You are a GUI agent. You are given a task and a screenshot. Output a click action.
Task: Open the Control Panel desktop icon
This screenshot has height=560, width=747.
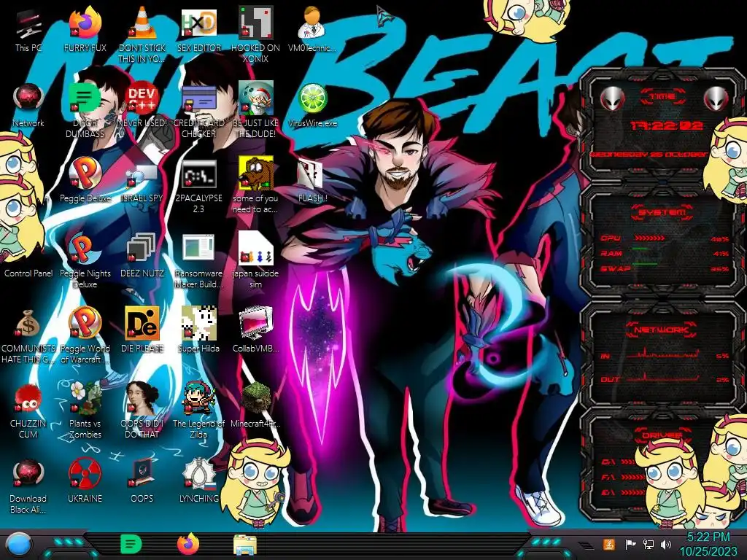point(28,273)
